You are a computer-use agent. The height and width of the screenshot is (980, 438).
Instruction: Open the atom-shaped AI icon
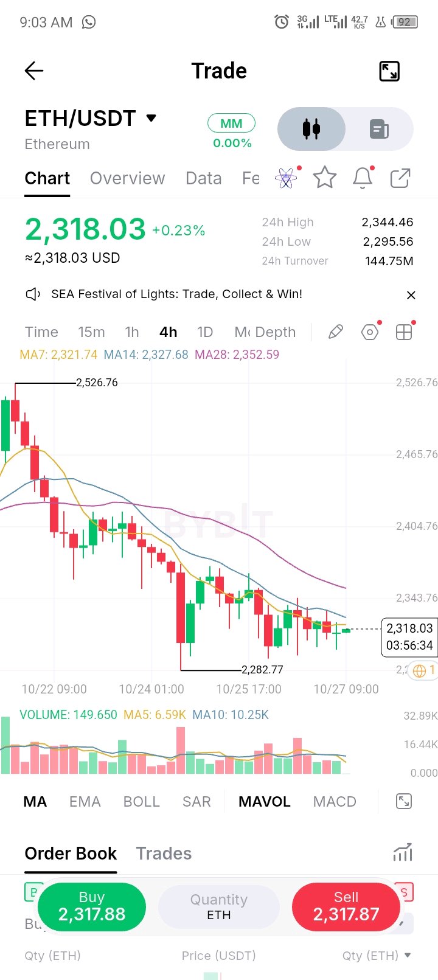[286, 178]
